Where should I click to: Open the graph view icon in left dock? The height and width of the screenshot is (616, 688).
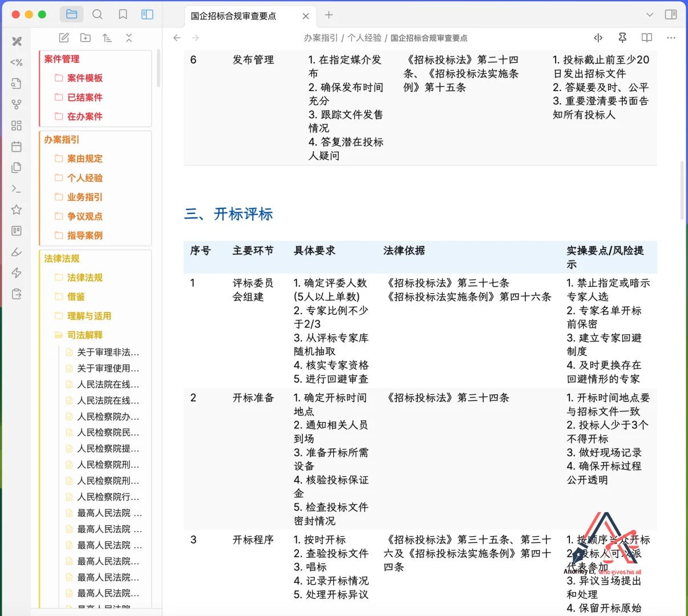pyautogui.click(x=16, y=104)
